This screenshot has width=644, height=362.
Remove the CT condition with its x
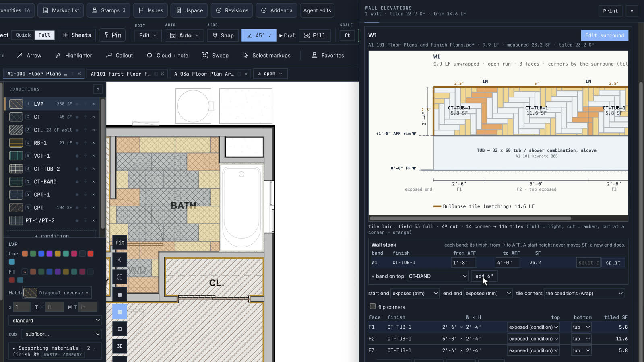click(93, 117)
